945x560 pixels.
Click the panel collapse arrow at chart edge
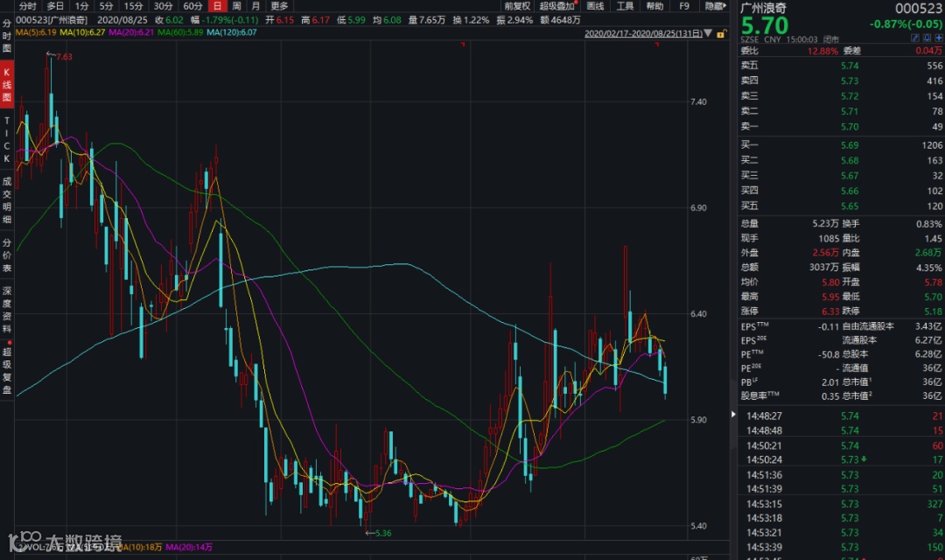tap(733, 414)
